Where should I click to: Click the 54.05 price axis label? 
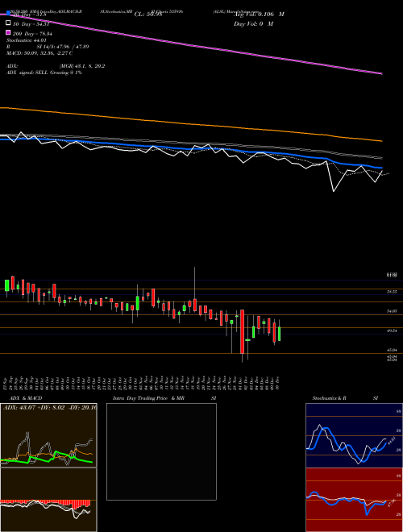[392, 310]
